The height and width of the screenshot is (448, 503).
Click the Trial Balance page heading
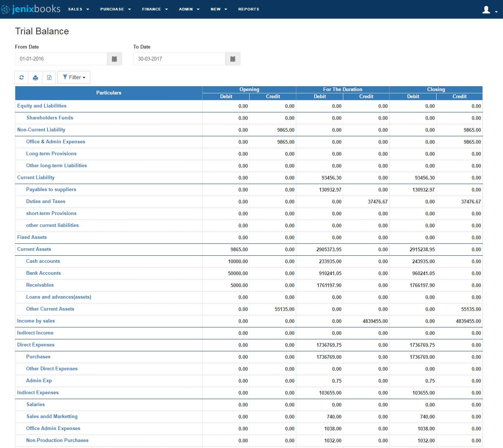click(42, 31)
